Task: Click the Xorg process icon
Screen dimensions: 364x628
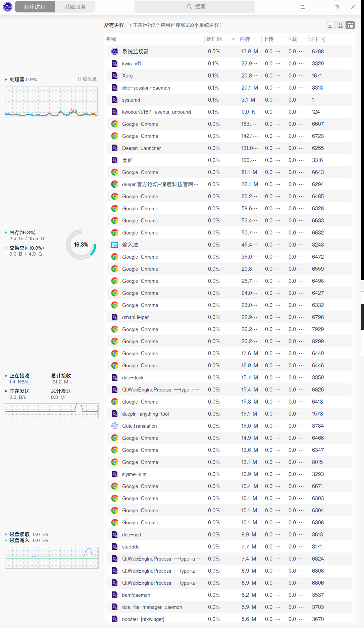Action: coord(115,75)
